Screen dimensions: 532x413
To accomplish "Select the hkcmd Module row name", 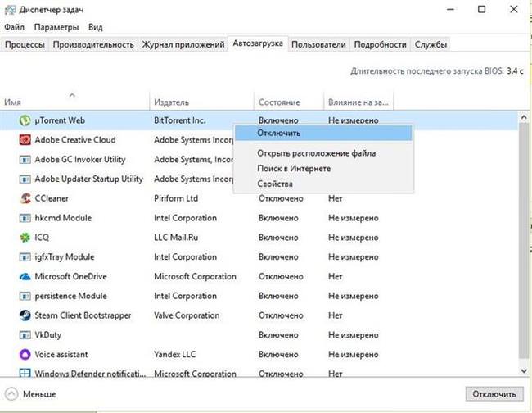I will (63, 218).
